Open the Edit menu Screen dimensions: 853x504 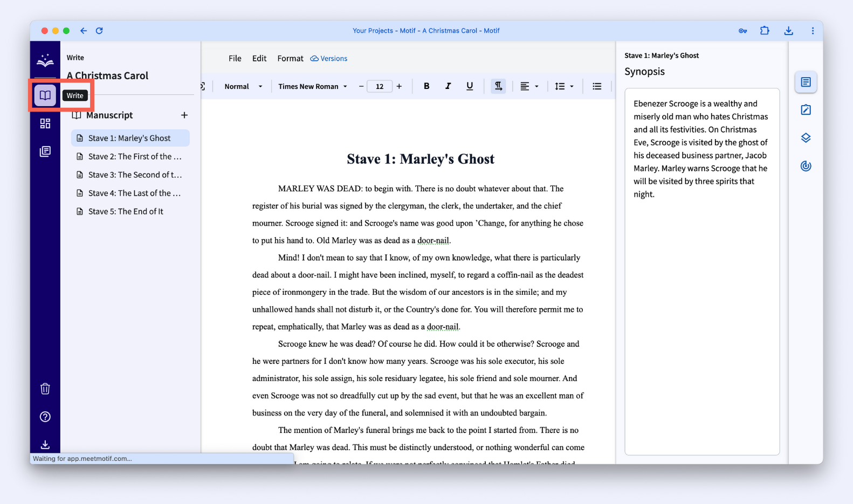(x=259, y=58)
